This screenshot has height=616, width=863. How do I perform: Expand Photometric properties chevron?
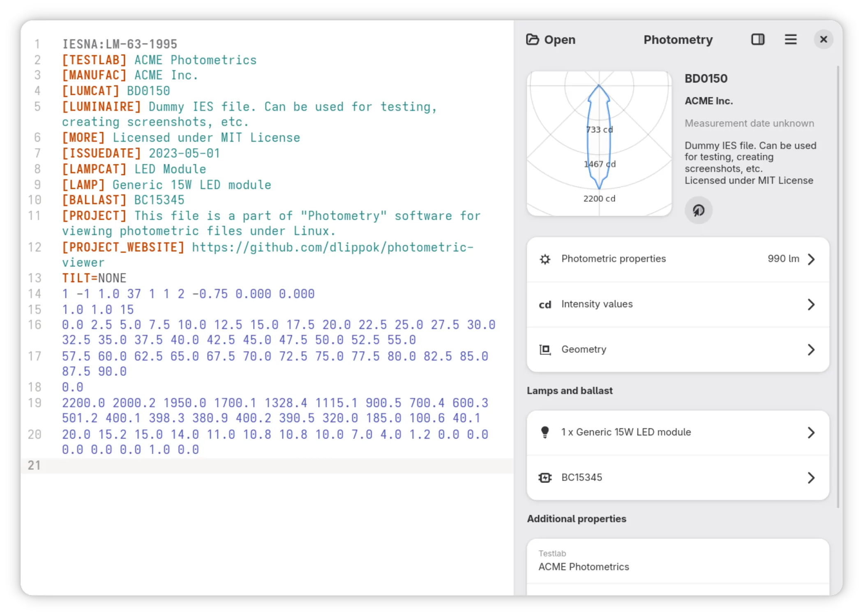coord(811,259)
